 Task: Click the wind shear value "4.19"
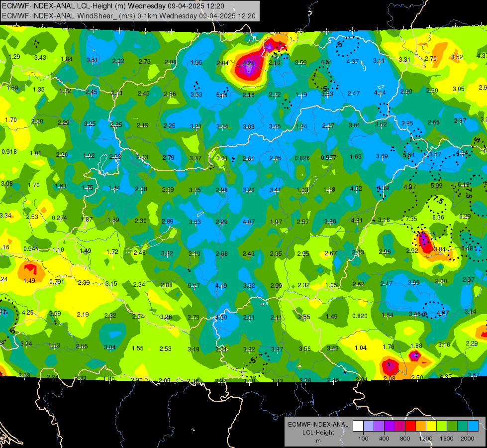[221, 285]
